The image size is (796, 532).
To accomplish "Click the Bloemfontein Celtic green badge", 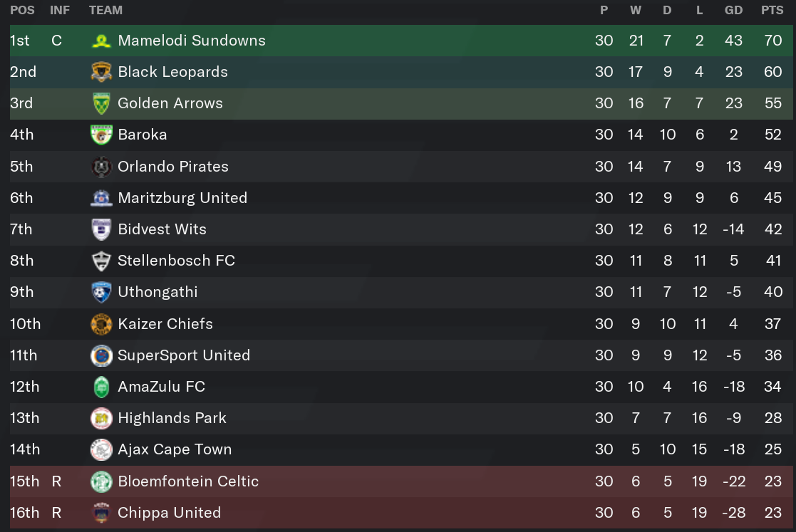I will (101, 481).
